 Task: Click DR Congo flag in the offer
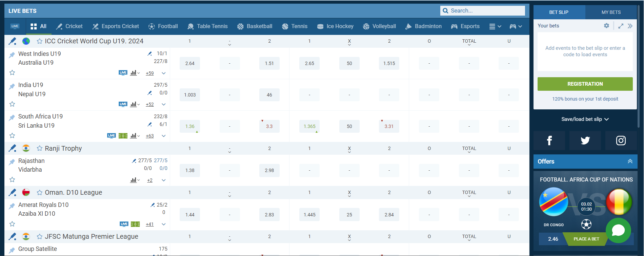554,202
